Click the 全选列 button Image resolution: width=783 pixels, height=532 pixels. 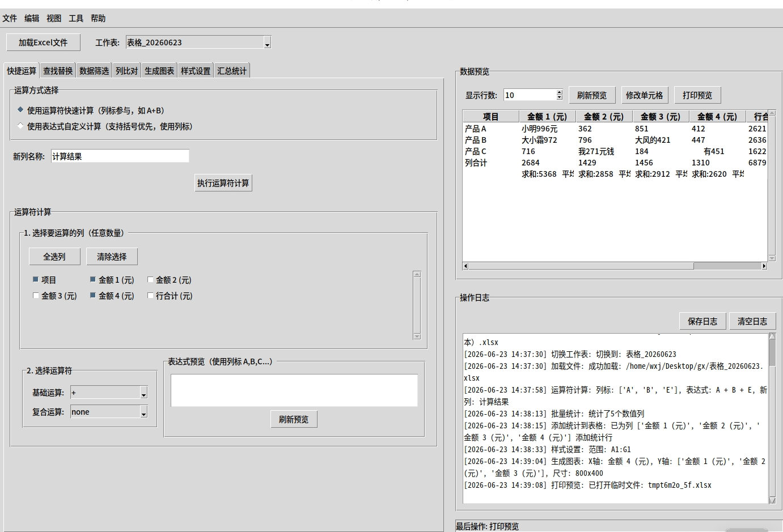click(x=54, y=257)
